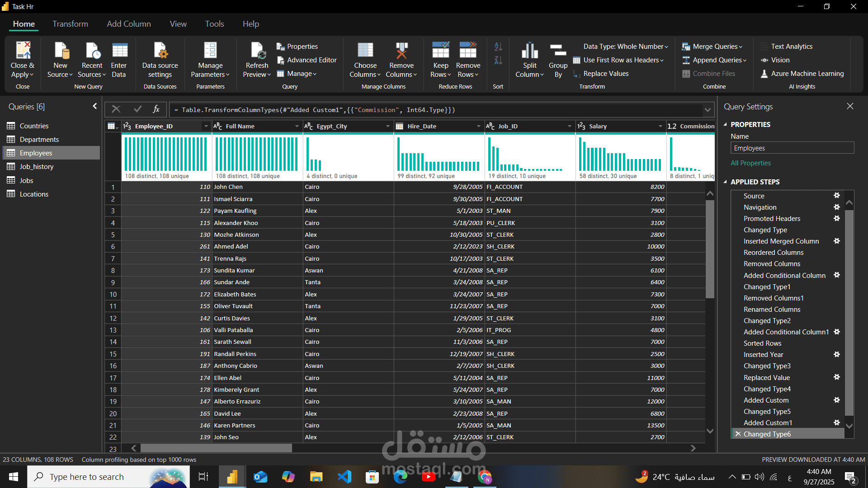
Task: Click the Enter Data icon
Action: pyautogui.click(x=119, y=51)
